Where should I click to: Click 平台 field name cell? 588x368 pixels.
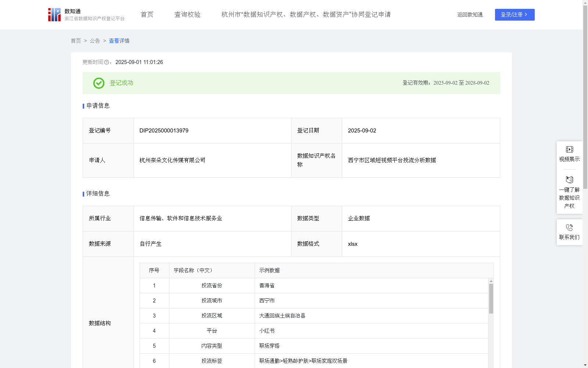(x=212, y=331)
